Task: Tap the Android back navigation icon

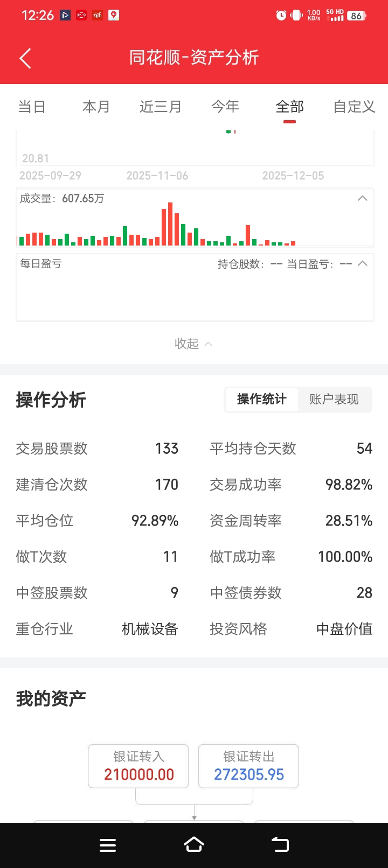Action: click(280, 845)
